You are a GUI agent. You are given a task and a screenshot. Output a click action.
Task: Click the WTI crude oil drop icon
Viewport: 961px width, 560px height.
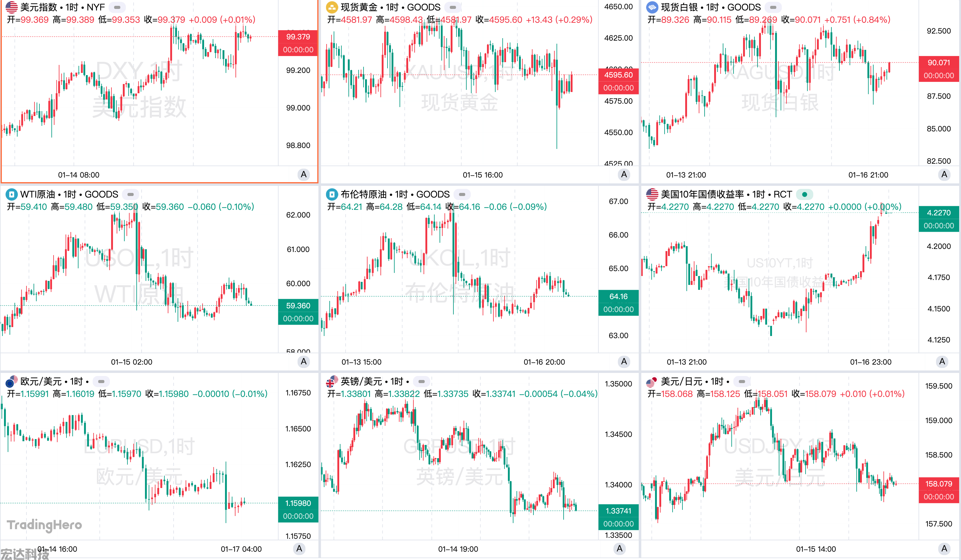point(11,194)
